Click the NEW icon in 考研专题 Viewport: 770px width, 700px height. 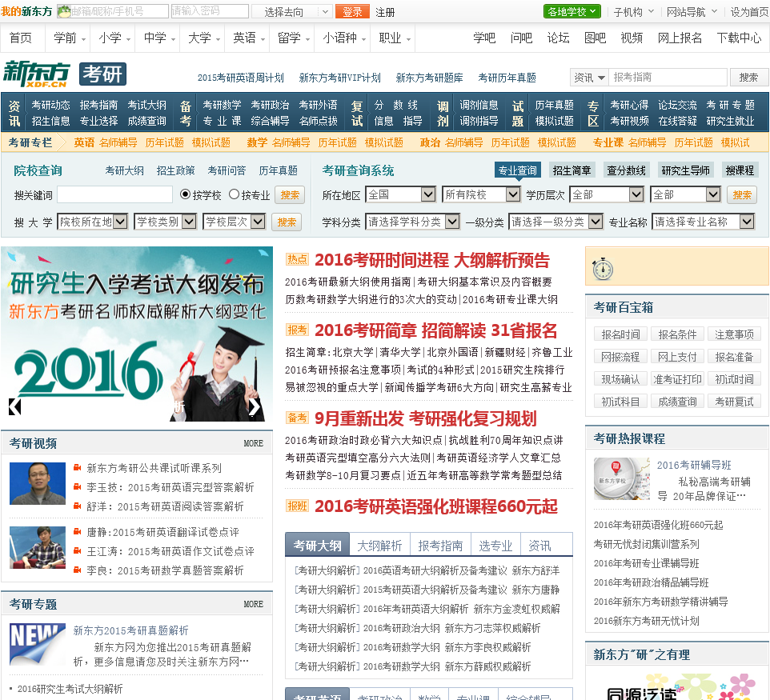38,643
